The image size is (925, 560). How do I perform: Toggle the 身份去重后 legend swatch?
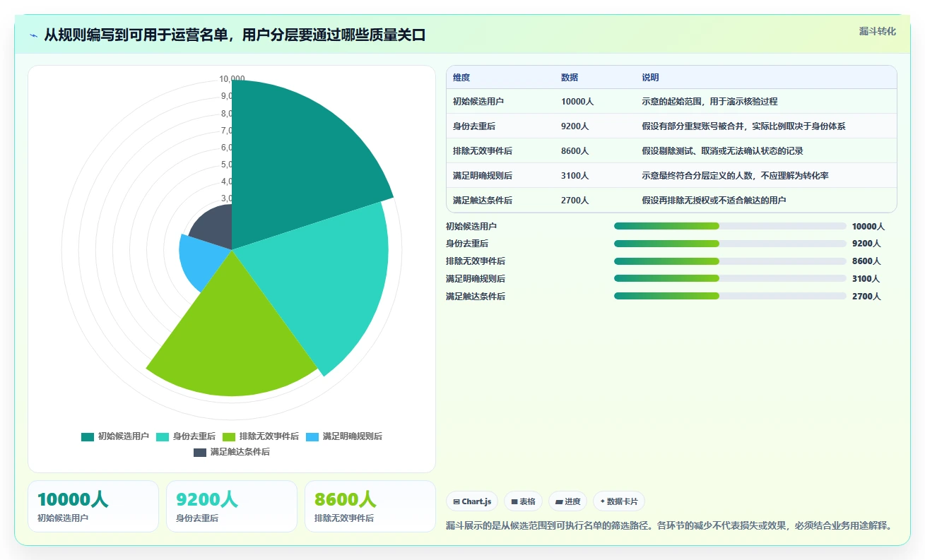(162, 436)
